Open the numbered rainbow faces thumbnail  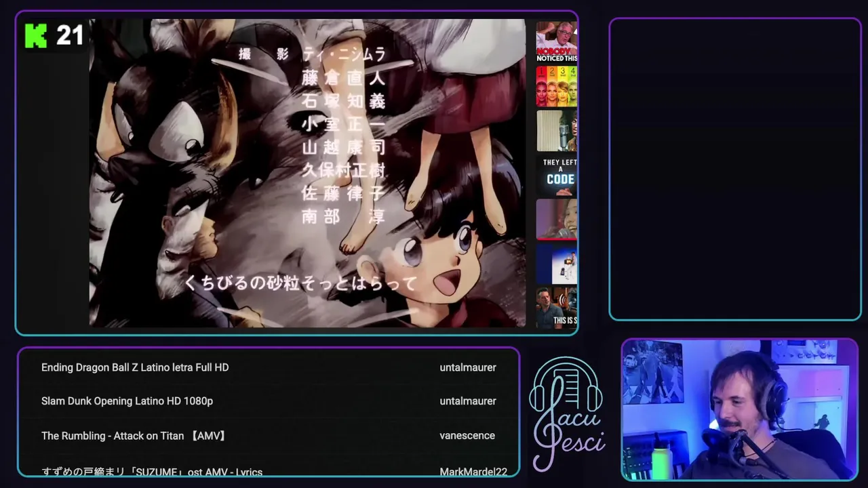[x=557, y=86]
